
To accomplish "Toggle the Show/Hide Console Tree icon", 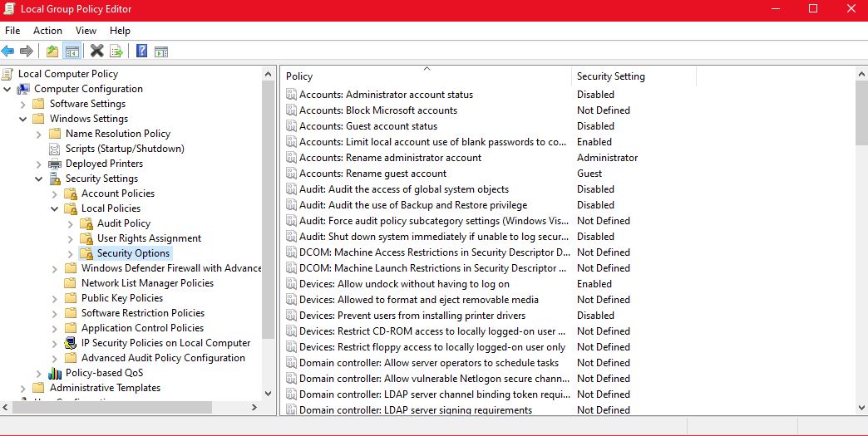I will click(x=72, y=51).
